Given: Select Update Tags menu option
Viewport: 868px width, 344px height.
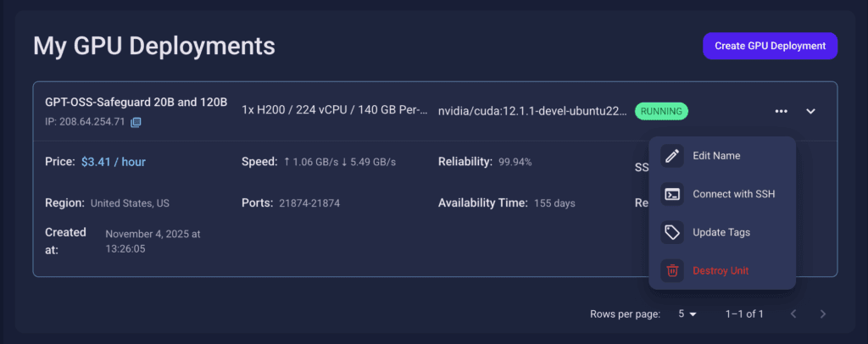Looking at the screenshot, I should (721, 232).
